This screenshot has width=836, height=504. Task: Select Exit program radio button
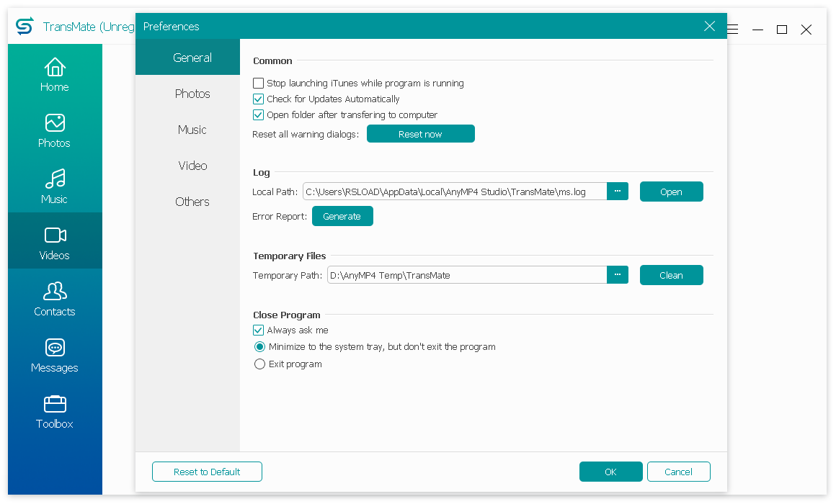[259, 364]
